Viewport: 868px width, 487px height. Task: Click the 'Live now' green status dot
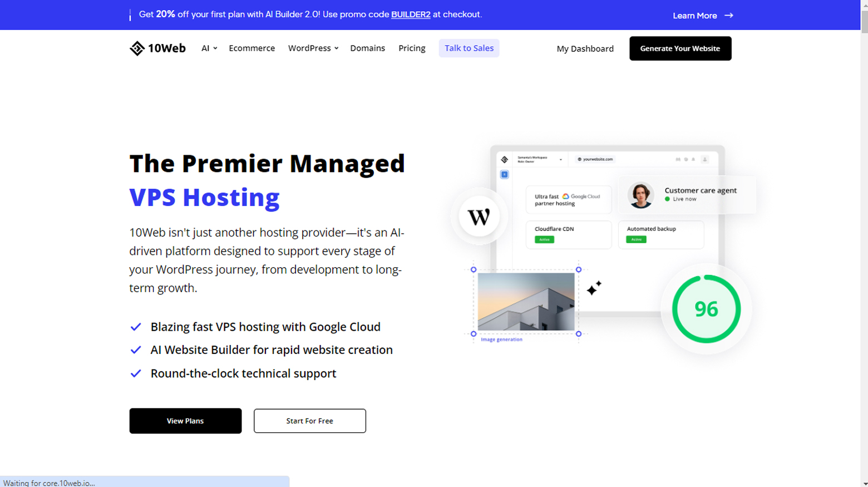click(x=667, y=199)
